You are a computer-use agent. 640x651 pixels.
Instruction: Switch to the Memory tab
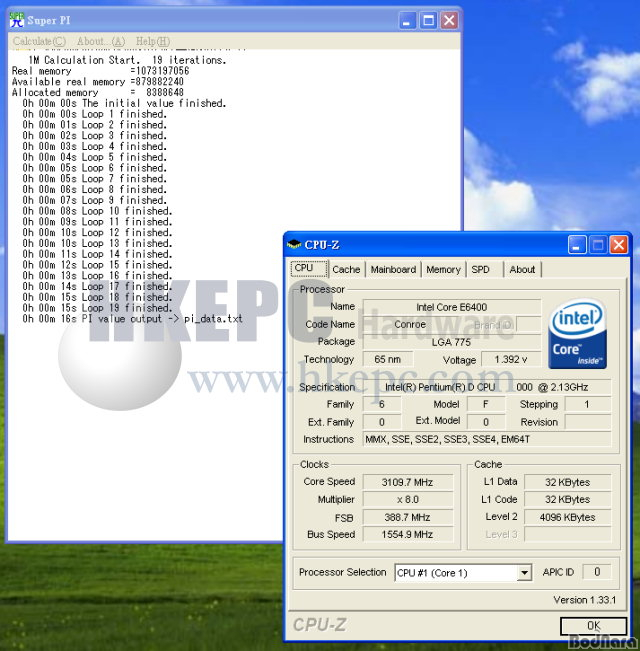point(443,270)
